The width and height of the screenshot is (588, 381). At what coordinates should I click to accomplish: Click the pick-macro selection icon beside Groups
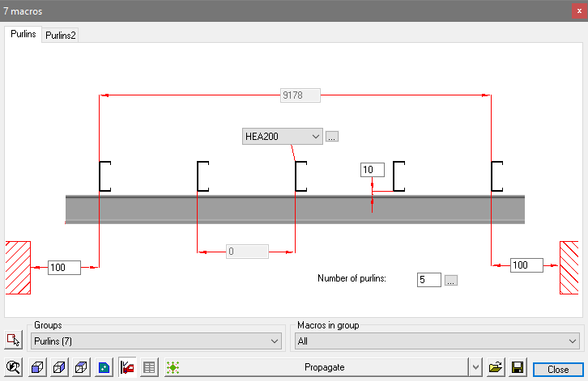coord(13,341)
